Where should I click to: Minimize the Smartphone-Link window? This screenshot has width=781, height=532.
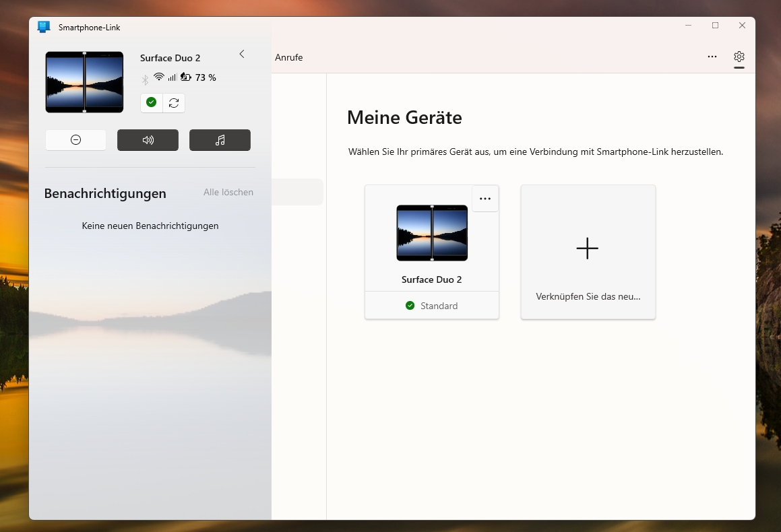pos(689,26)
